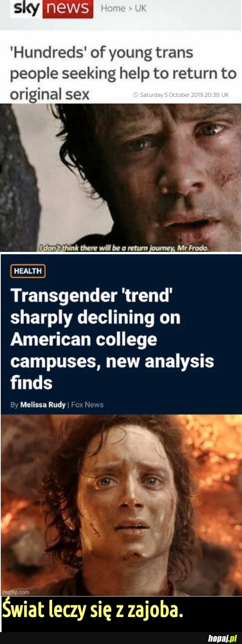The height and width of the screenshot is (644, 242).
Task: Open author Melissa Rudy's profile link
Action: pos(43,404)
